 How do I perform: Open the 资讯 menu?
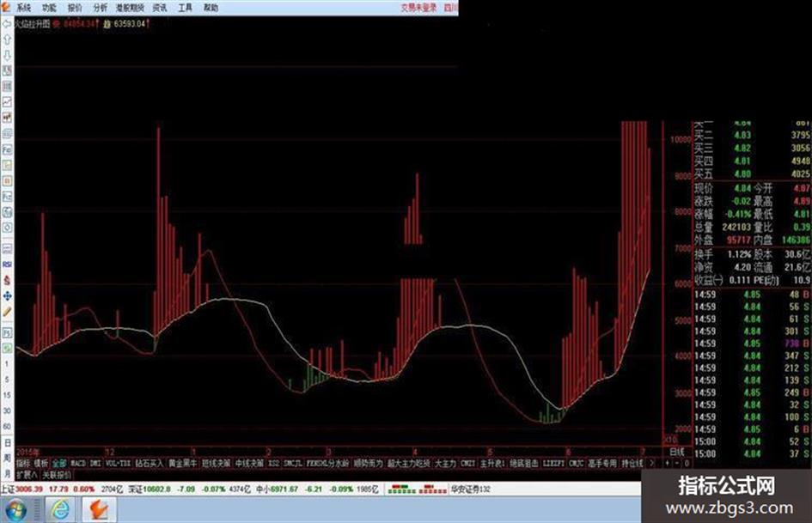(160, 7)
